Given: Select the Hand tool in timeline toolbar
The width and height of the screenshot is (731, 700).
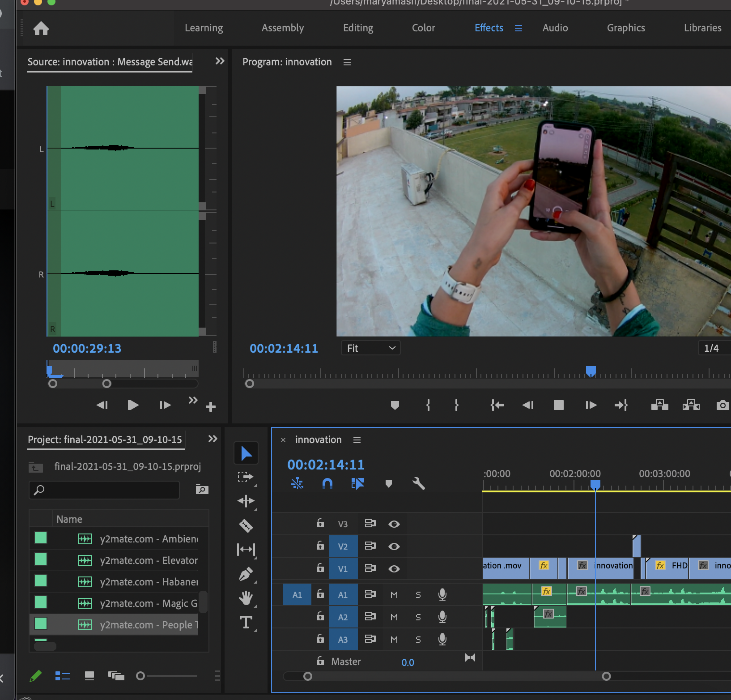Looking at the screenshot, I should [246, 598].
